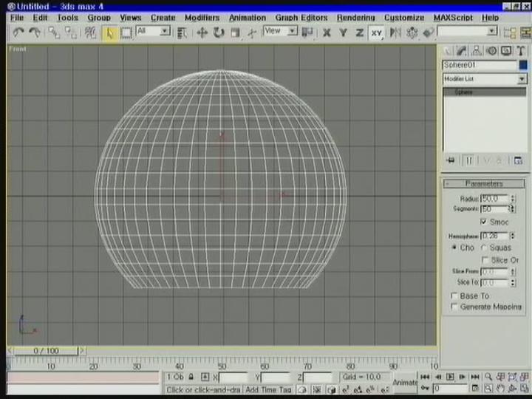Click the Redo arrow icon
This screenshot has width=532, height=399.
(x=35, y=33)
